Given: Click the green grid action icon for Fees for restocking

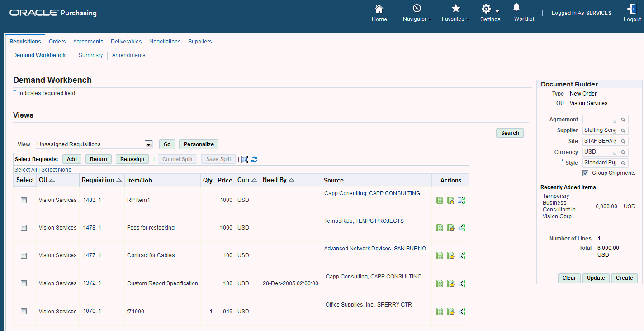Looking at the screenshot, I should coord(440,228).
